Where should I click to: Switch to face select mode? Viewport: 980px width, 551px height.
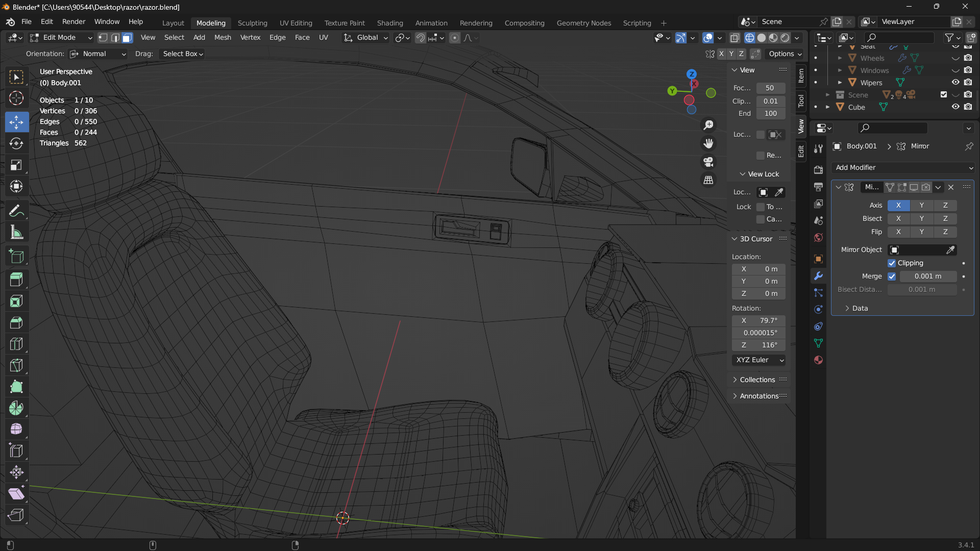[127, 38]
